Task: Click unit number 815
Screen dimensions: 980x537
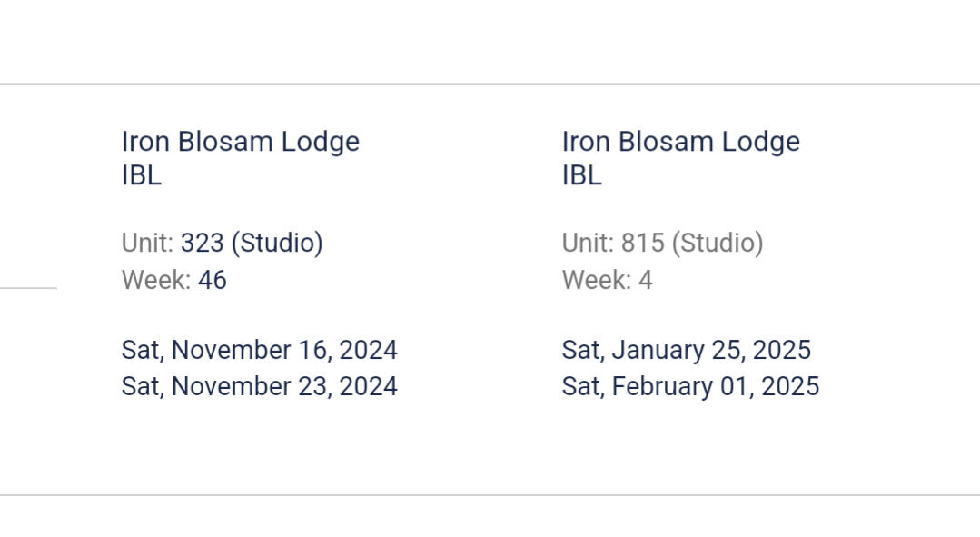Action: [x=642, y=244]
